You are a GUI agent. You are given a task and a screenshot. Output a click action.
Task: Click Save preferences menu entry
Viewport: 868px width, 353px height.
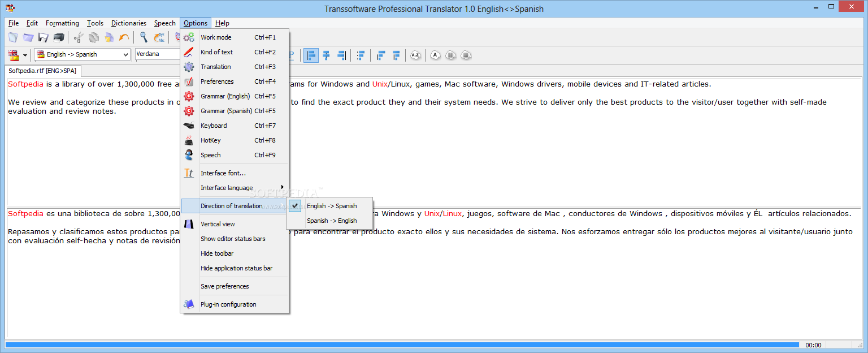coord(235,286)
